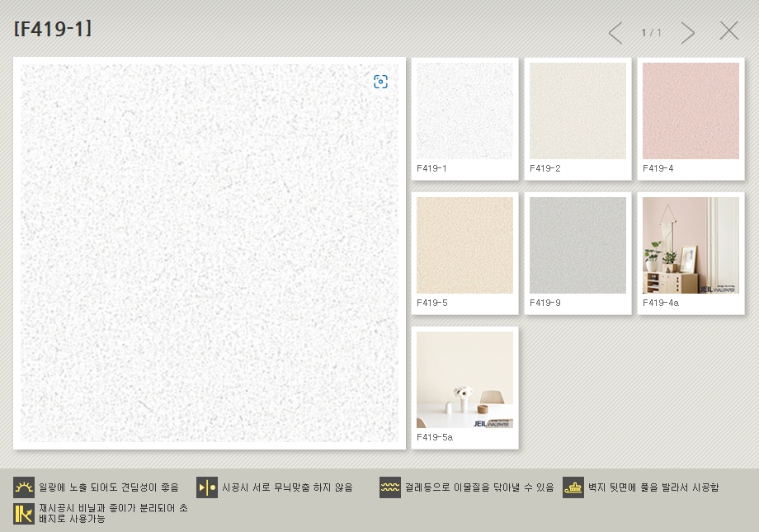Close the wallpaper viewer with X
Image resolution: width=759 pixels, height=532 pixels.
[728, 31]
